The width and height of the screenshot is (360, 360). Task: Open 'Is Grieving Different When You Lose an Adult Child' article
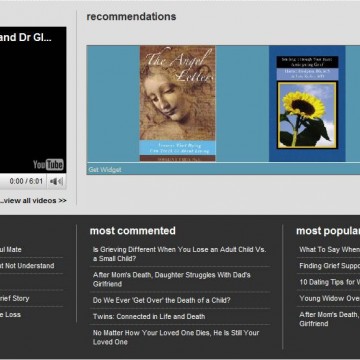click(179, 254)
